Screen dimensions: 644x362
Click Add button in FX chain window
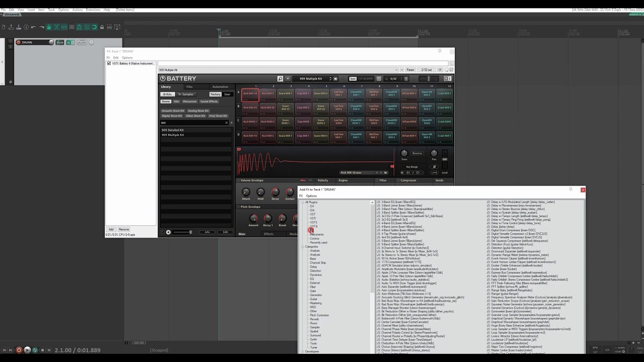pyautogui.click(x=111, y=229)
